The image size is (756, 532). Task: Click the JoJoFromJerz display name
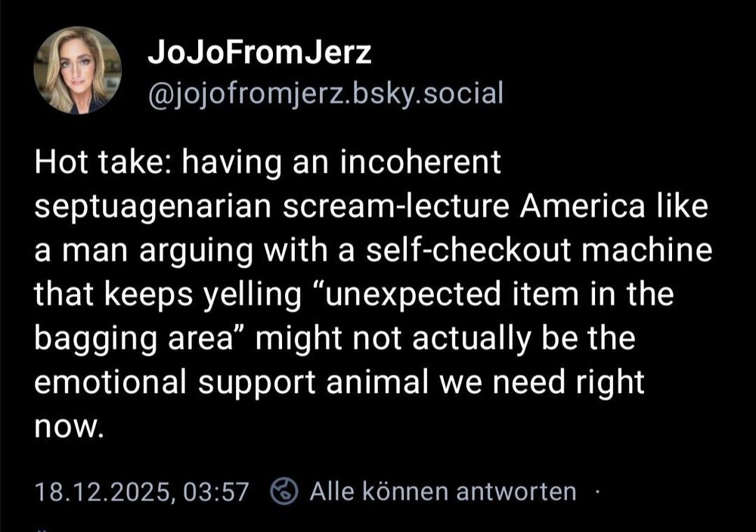[x=259, y=52]
